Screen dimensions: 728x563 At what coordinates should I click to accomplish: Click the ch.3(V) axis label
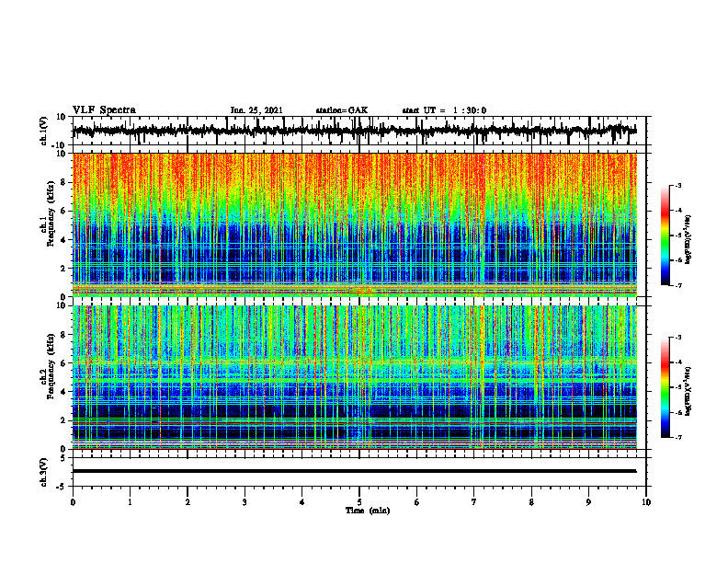(x=44, y=473)
